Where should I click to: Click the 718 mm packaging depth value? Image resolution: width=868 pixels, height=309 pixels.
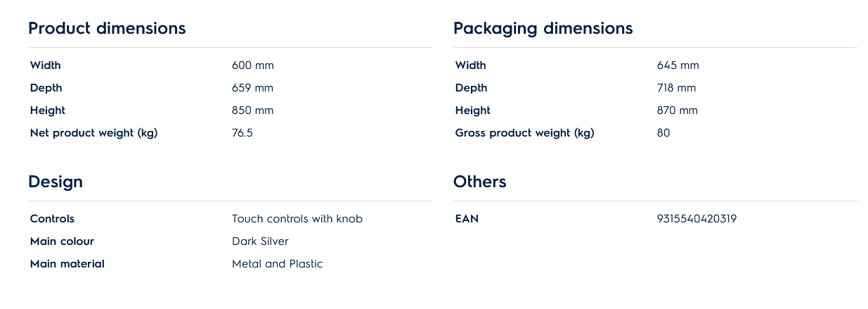pyautogui.click(x=676, y=88)
